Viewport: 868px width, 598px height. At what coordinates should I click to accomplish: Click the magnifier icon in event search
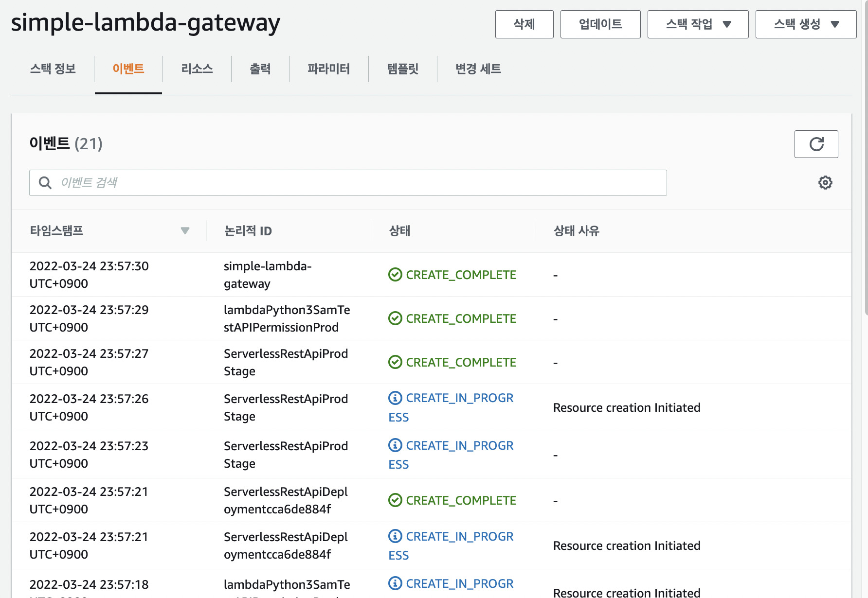[x=45, y=183]
